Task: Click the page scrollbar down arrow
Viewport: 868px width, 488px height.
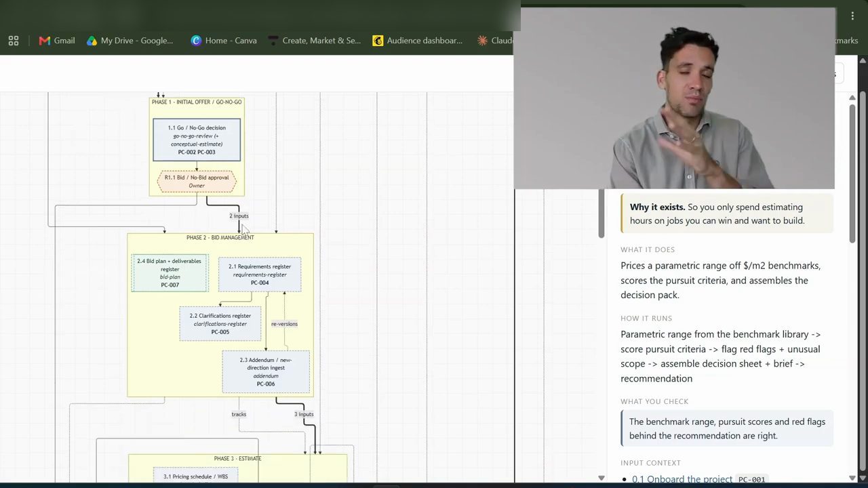Action: click(x=852, y=479)
